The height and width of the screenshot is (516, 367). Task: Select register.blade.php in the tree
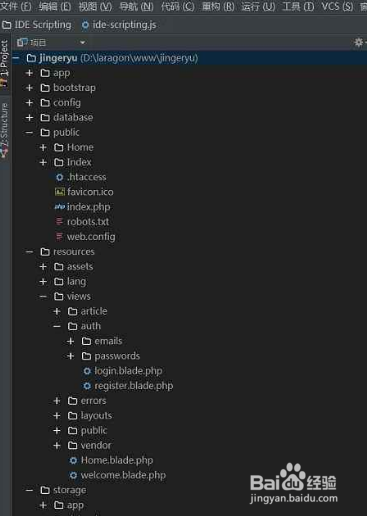134,386
